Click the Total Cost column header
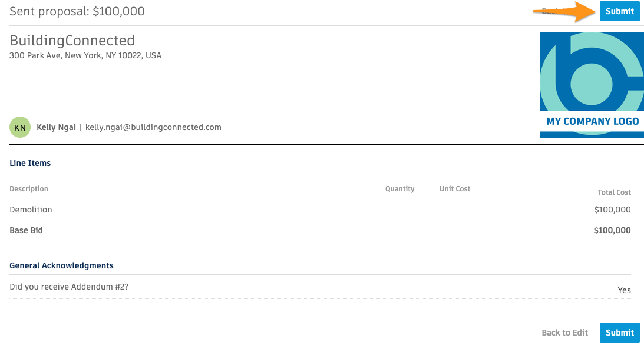This screenshot has width=644, height=352. coord(614,192)
